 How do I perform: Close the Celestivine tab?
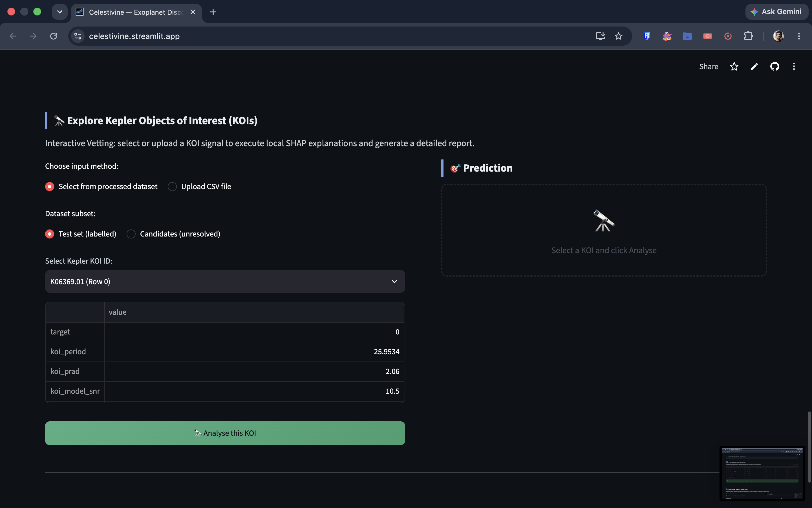pos(193,12)
